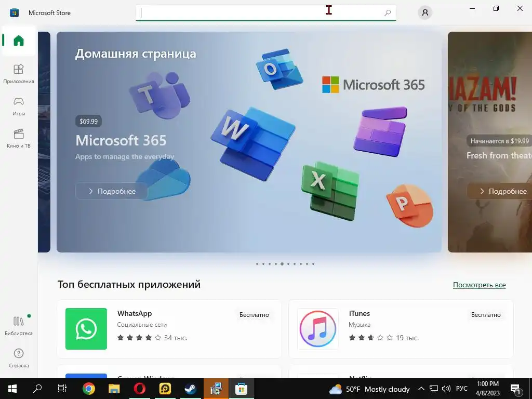Click the WhatsApp 34 тыс. rating

(x=152, y=338)
